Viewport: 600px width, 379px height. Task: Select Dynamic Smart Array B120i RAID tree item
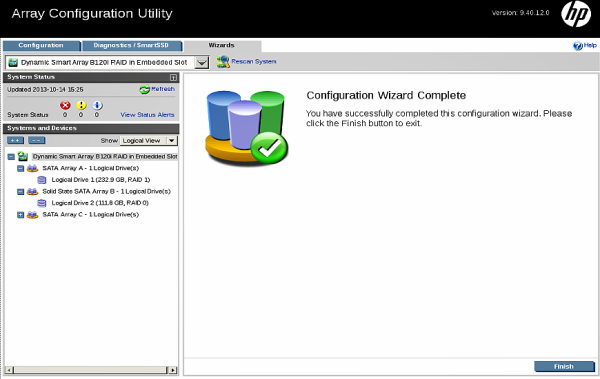pyautogui.click(x=105, y=157)
